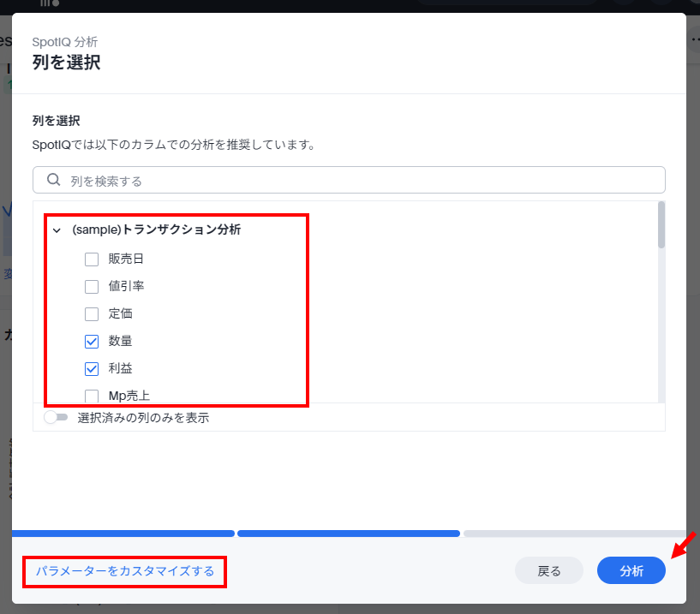Screen dimensions: 700x614
Task: Focus the 列を検索する search field
Action: pos(360,181)
